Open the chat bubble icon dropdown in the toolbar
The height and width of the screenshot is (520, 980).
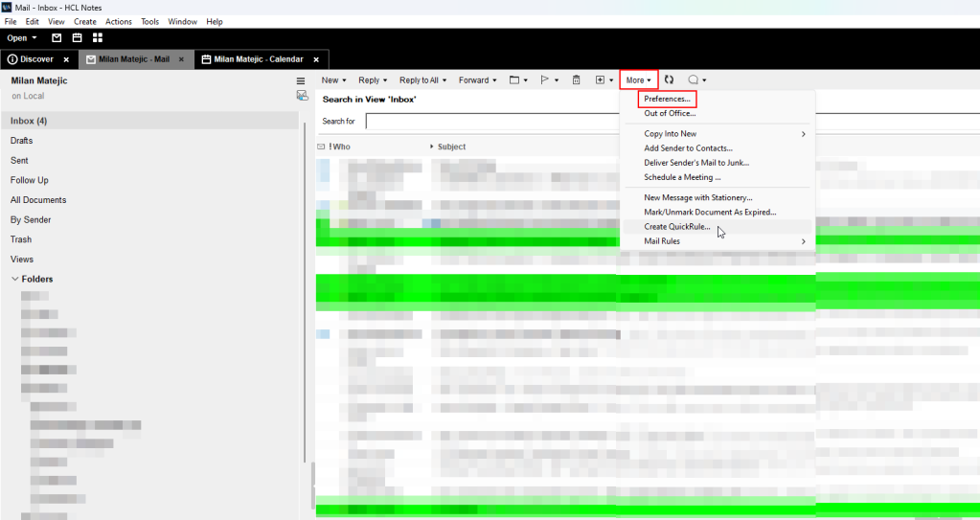pyautogui.click(x=696, y=80)
